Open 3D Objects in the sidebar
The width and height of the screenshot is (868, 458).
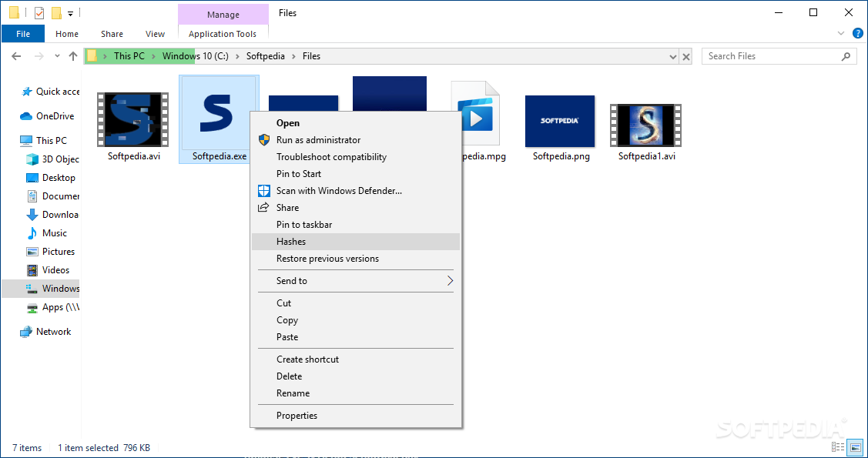[54, 159]
